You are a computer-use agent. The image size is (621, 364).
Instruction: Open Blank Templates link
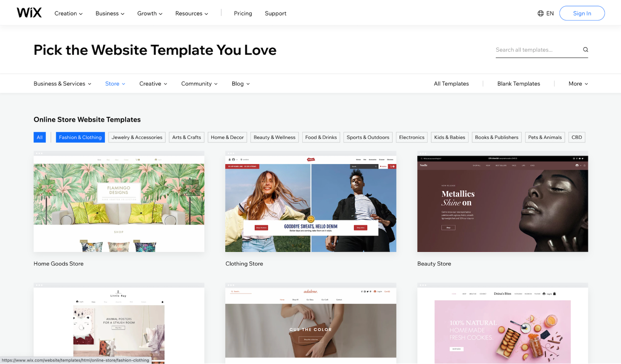518,84
